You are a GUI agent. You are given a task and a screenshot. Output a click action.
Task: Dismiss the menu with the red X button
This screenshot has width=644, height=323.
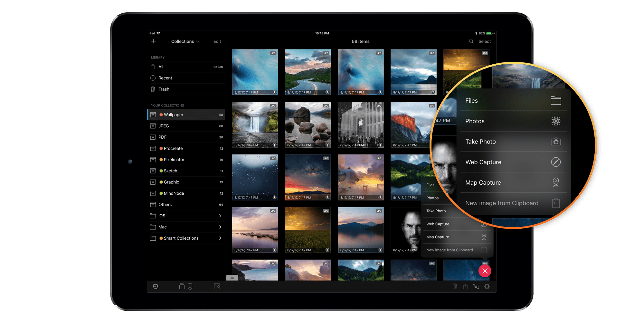[485, 271]
